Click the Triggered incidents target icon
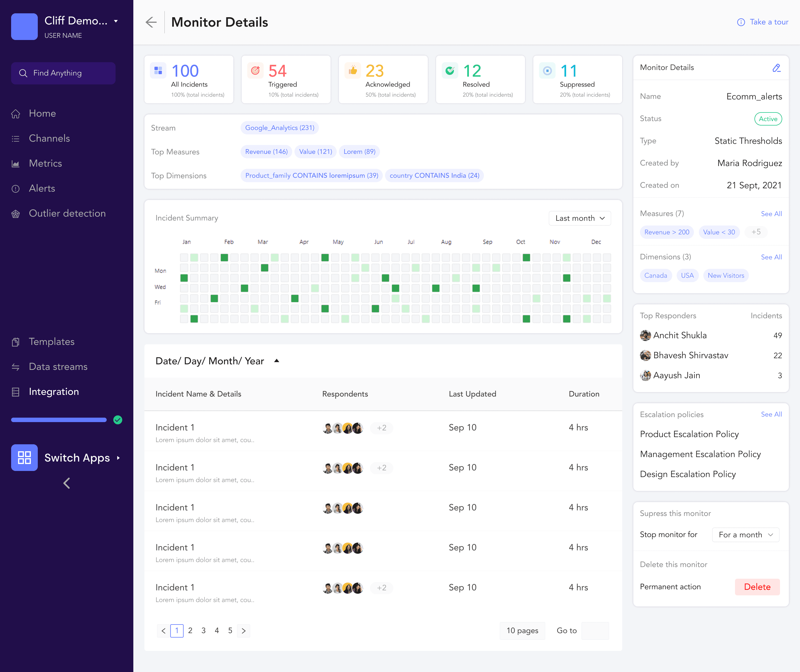Image resolution: width=800 pixels, height=672 pixels. coord(255,71)
